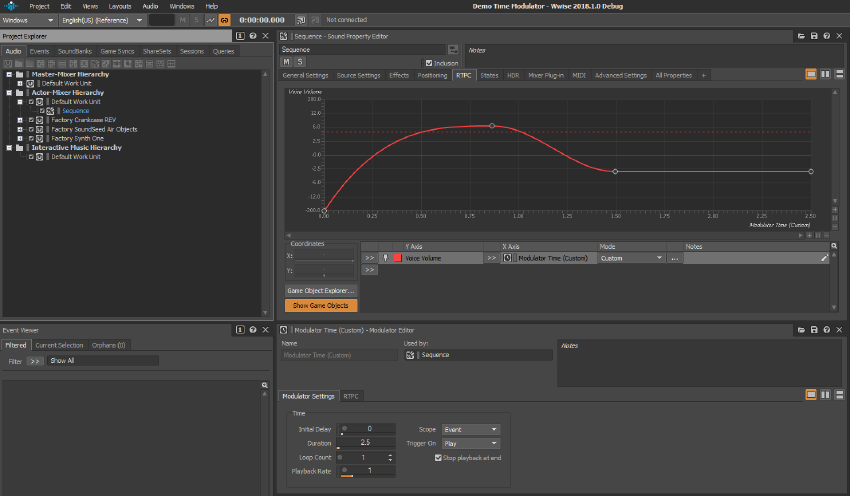Image resolution: width=850 pixels, height=496 pixels.
Task: Switch to the Source Settings tab
Action: (358, 75)
